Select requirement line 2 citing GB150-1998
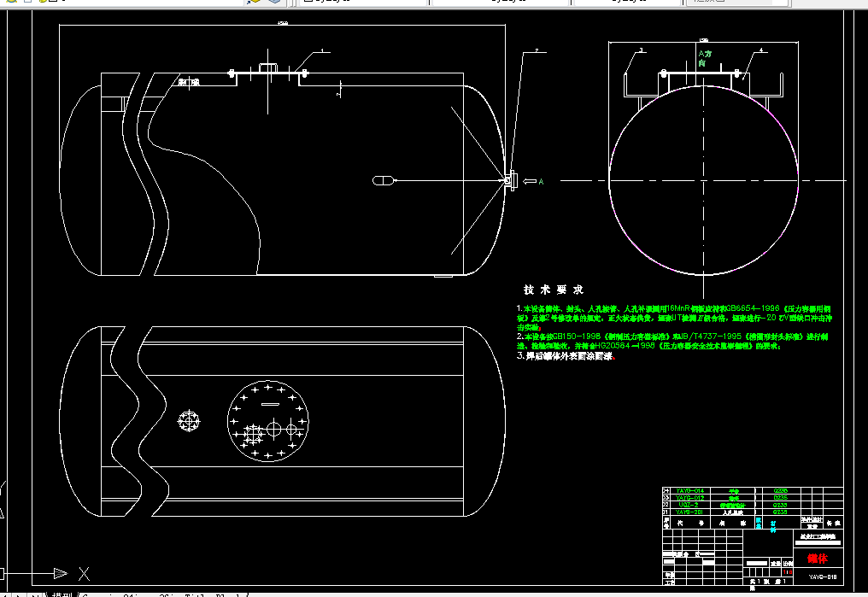Screen dimensions: 868x597 [672, 341]
